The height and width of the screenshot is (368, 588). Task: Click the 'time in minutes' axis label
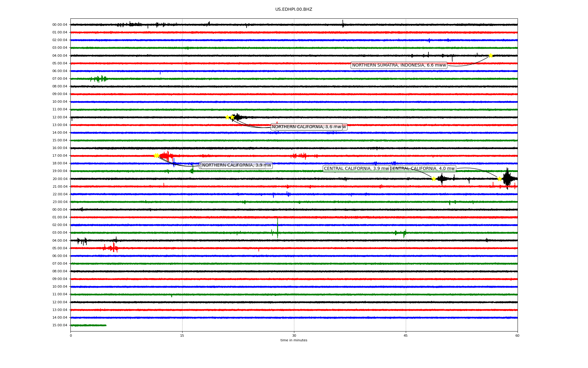[x=294, y=340]
